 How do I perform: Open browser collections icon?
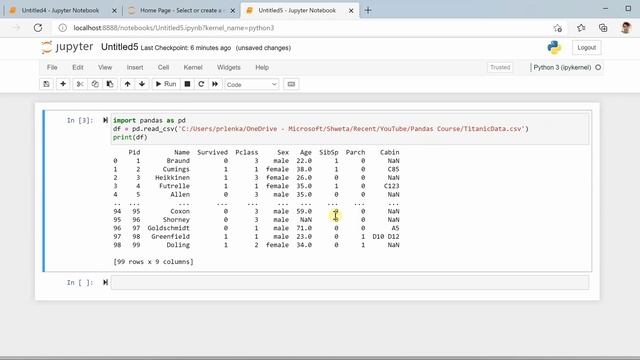[603, 28]
